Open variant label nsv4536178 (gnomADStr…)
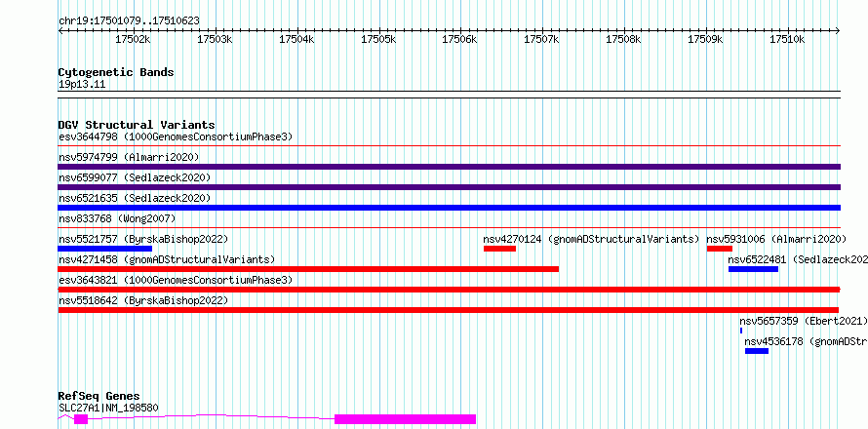The width and height of the screenshot is (868, 429). point(806,341)
